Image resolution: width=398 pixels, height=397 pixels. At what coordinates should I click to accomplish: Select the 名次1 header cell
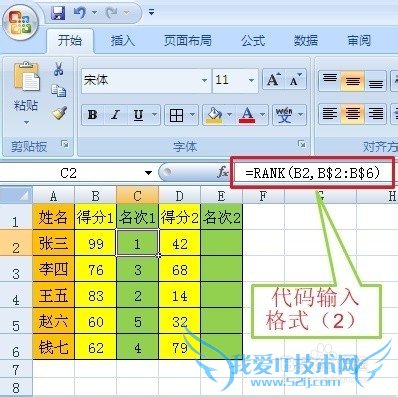[138, 217]
